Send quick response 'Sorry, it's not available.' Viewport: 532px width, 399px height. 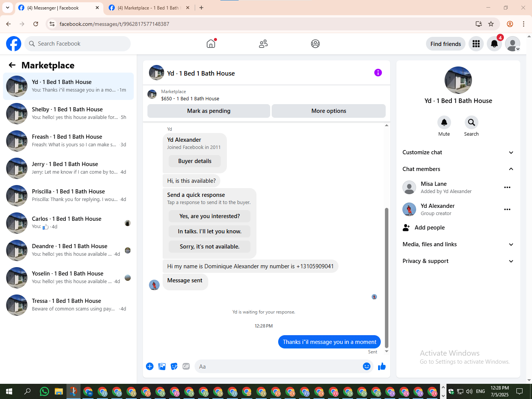(209, 247)
